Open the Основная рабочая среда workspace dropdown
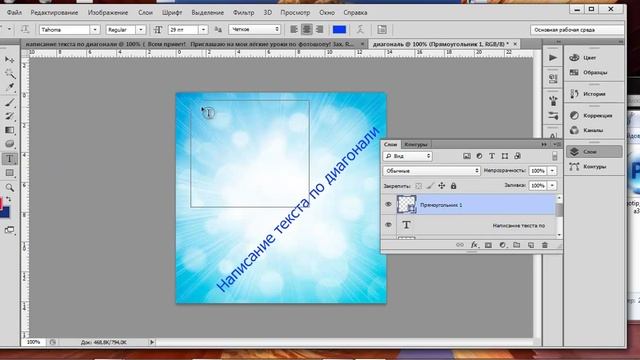The image size is (640, 360). [x=577, y=29]
